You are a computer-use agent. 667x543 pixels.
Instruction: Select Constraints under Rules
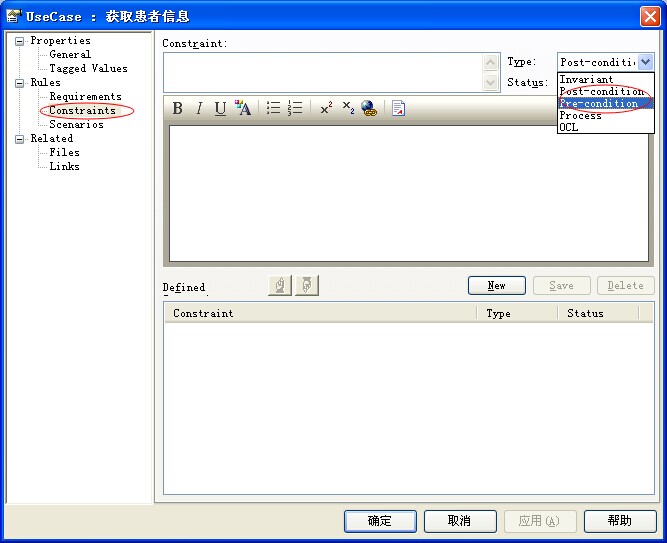pos(83,111)
